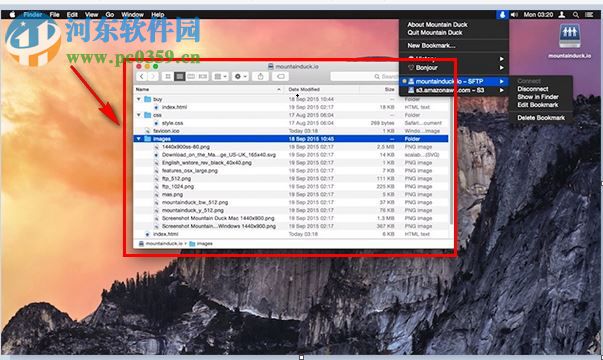Expand the History submenu arrow
The width and height of the screenshot is (603, 360).
coord(501,59)
